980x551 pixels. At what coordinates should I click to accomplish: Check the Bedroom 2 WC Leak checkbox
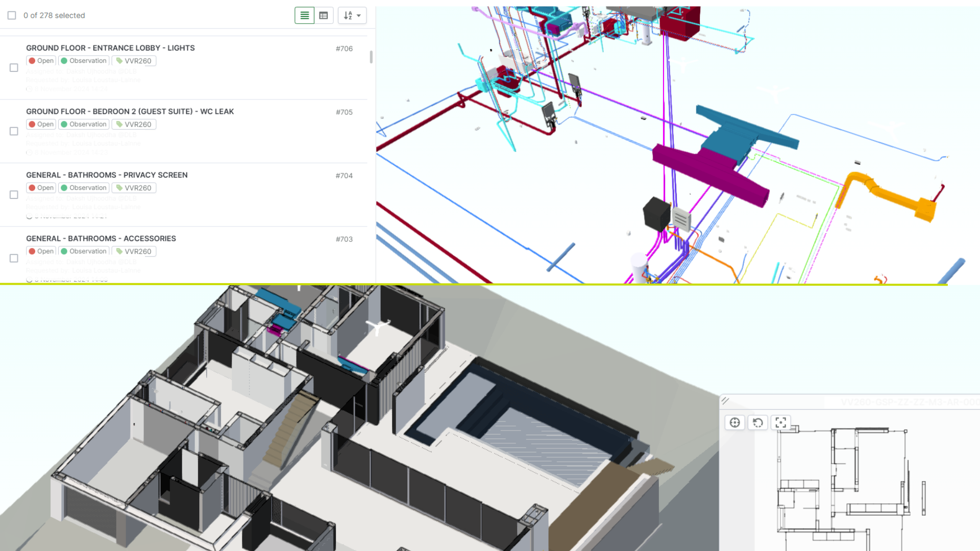click(14, 132)
